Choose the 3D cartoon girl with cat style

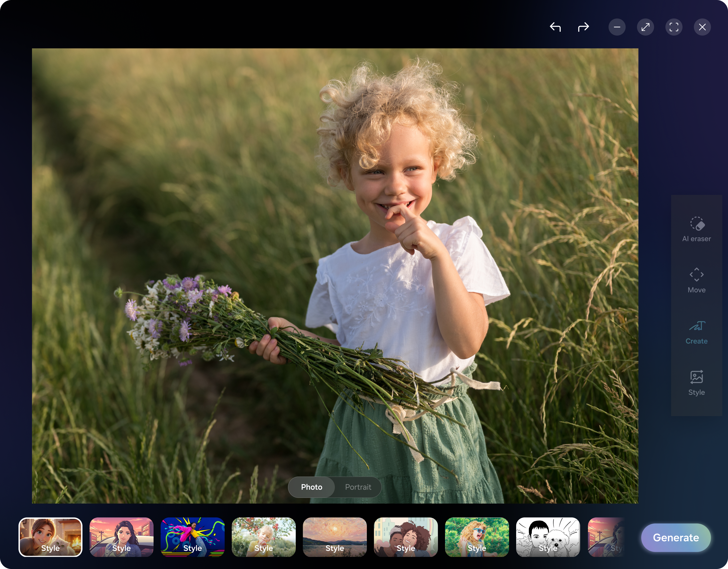50,537
